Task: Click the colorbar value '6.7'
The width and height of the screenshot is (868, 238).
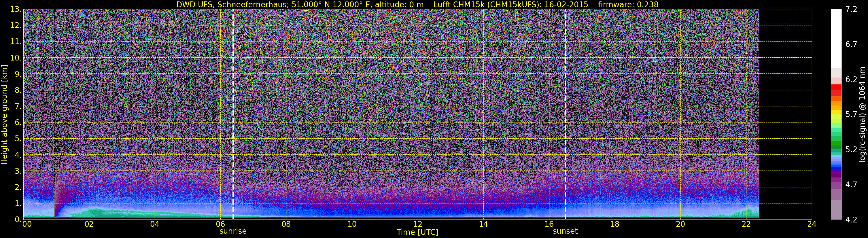Action: (x=851, y=44)
